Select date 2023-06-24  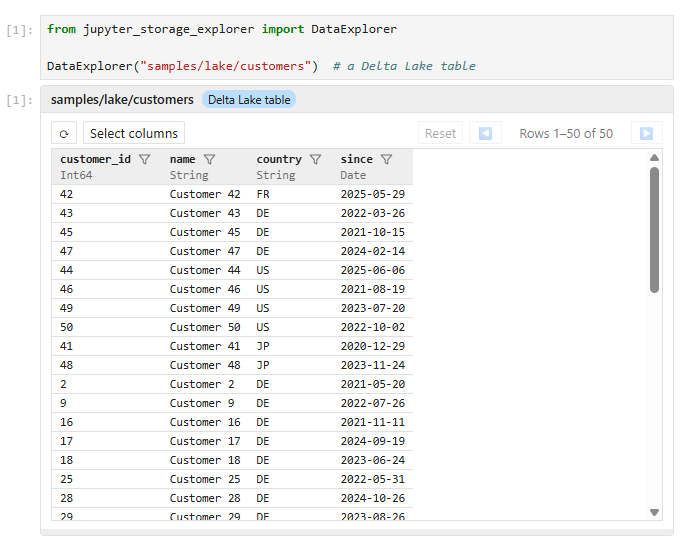tap(373, 461)
